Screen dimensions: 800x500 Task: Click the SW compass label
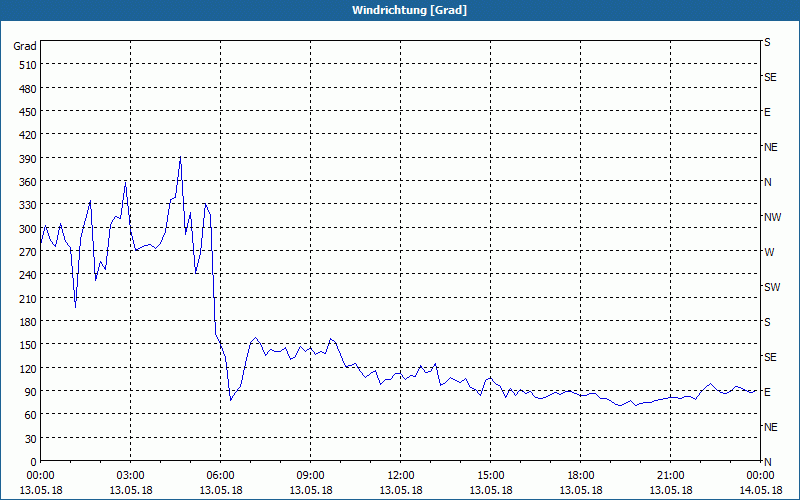click(772, 287)
